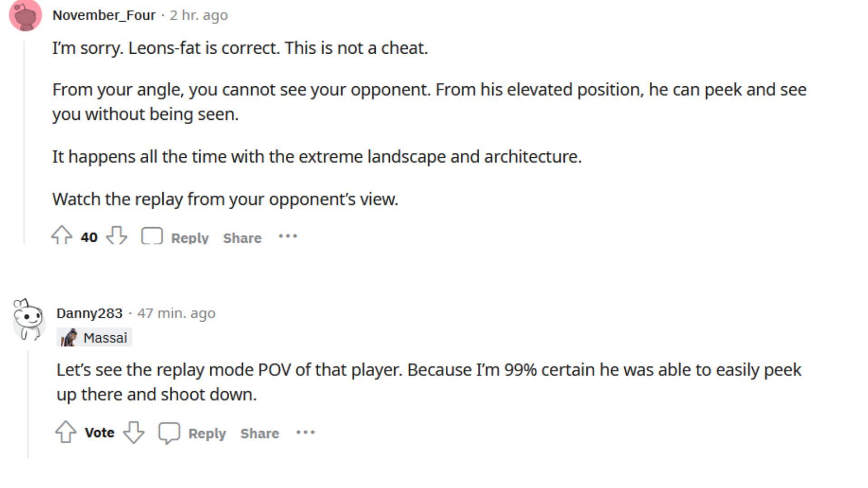This screenshot has height=488, width=868.
Task: Click the Massai user flair
Action: tap(94, 338)
